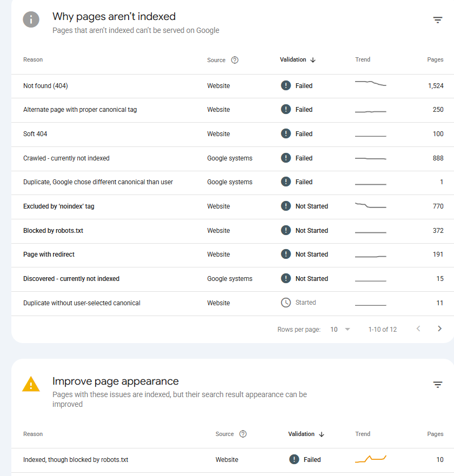Screen dimensions: 454x476
Task: Go to previous page of rows
Action: coord(418,328)
